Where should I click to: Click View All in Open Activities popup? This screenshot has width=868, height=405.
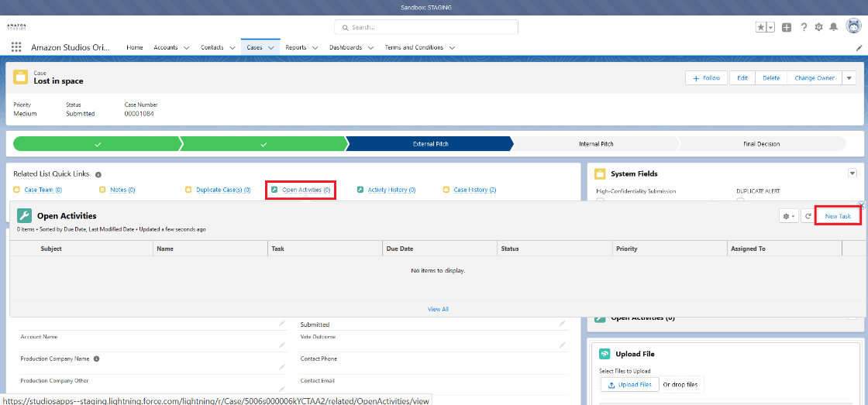point(438,309)
